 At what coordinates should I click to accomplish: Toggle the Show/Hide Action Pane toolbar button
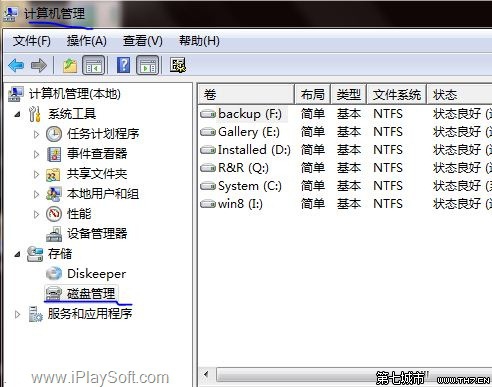pos(148,65)
